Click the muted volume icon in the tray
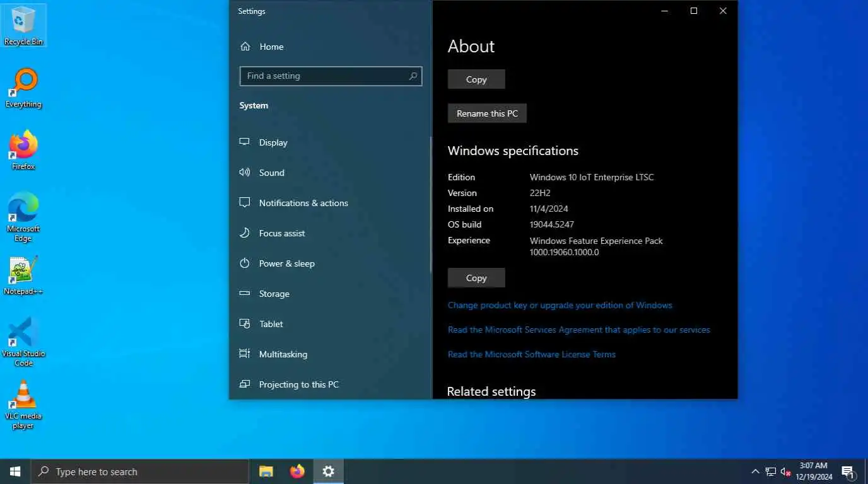This screenshot has width=868, height=484. click(x=785, y=471)
